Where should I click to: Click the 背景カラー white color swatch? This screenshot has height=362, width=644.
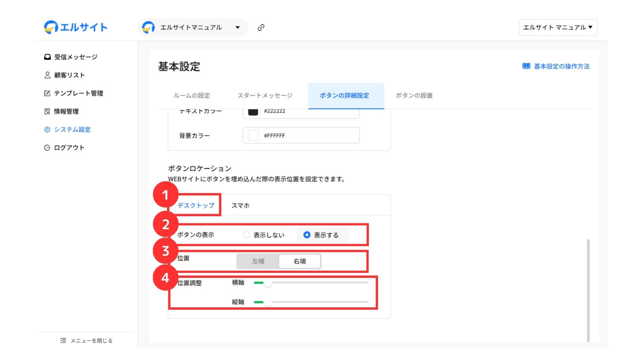253,135
